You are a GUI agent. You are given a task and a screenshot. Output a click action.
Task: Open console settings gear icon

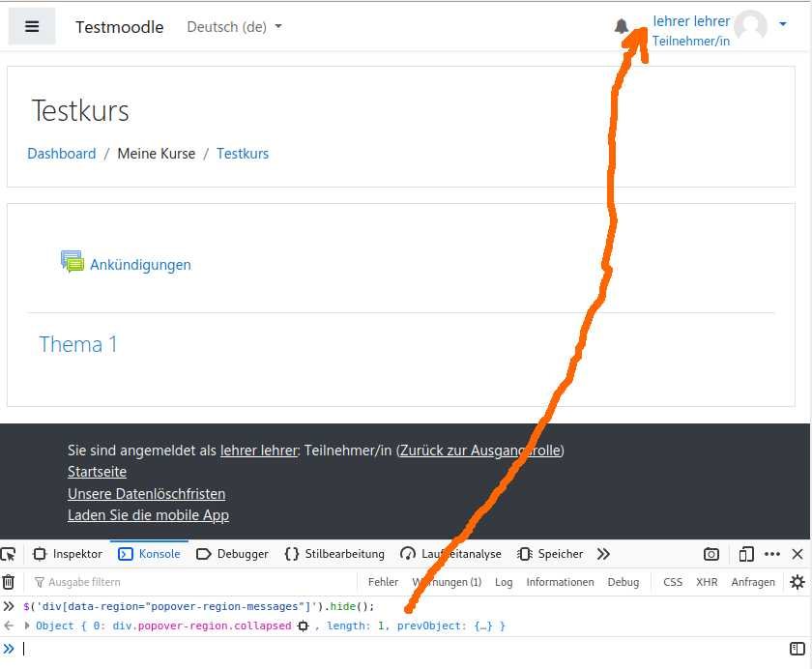(x=797, y=582)
